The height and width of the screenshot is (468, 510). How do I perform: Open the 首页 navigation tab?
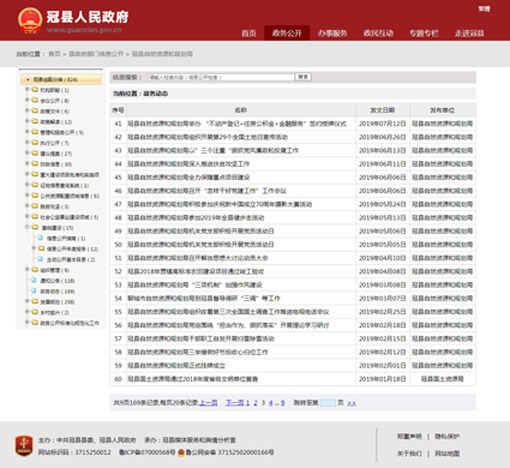point(249,33)
